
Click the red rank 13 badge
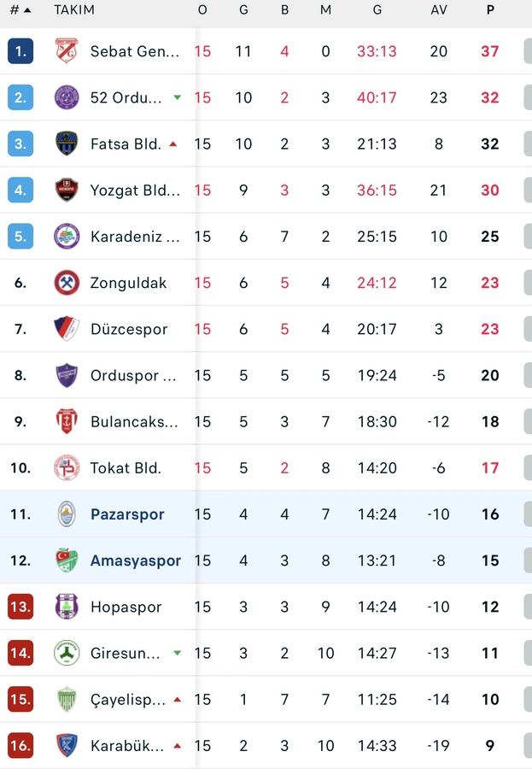(20, 608)
